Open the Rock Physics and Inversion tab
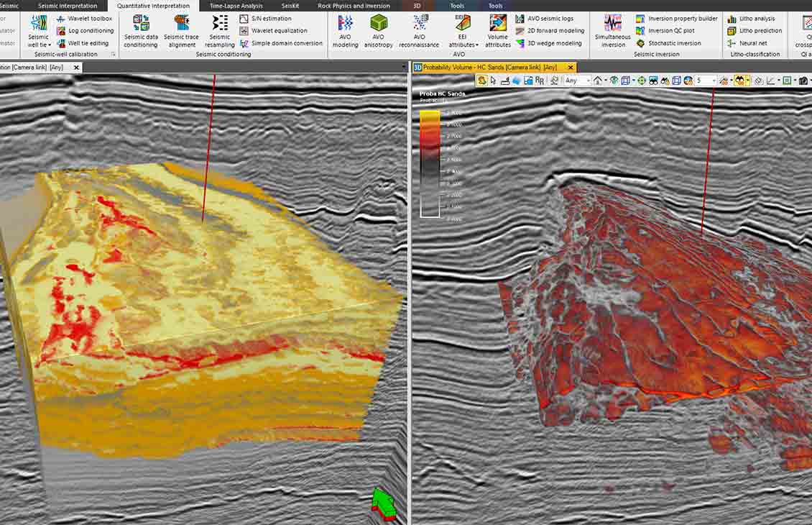The width and height of the screenshot is (812, 525). pyautogui.click(x=354, y=6)
